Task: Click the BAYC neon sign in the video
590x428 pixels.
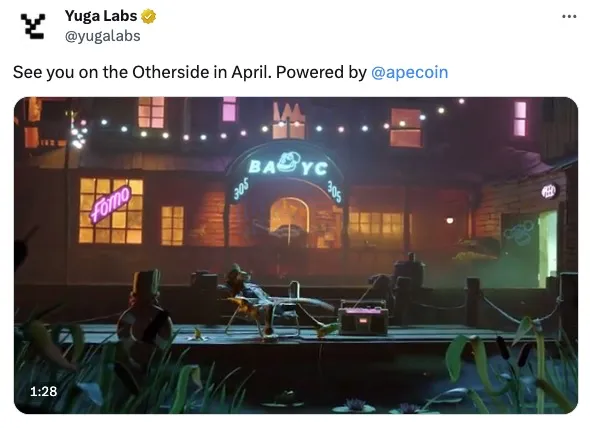Action: point(288,166)
